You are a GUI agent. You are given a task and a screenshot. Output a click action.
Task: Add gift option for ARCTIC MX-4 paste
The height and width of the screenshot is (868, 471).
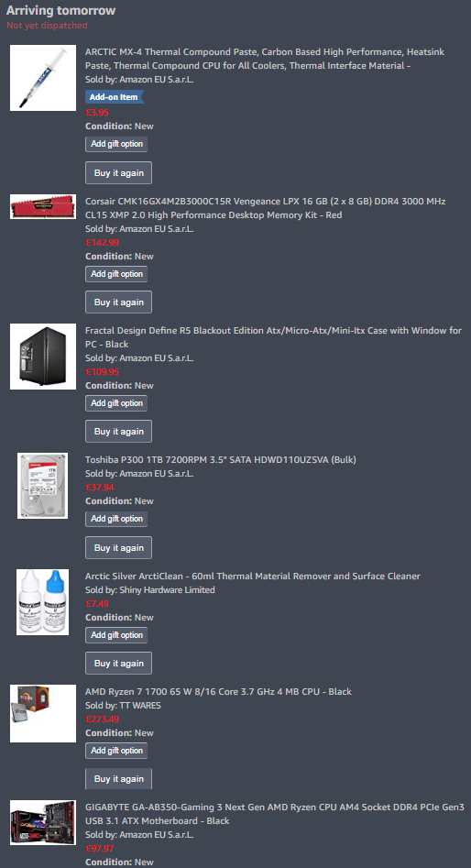pos(116,144)
